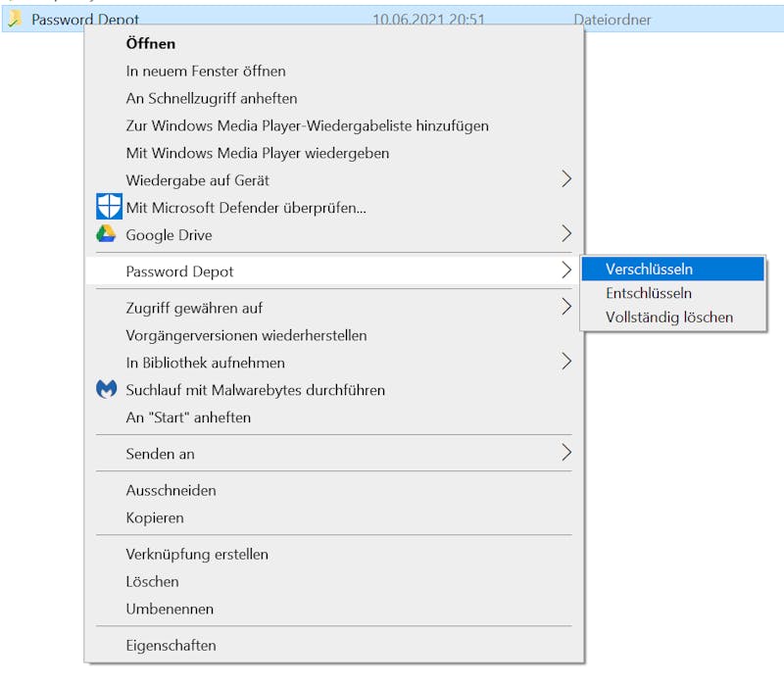Select Vorgängerversionen wiederherstellen
Viewport: 784px width, 687px height.
point(334,335)
